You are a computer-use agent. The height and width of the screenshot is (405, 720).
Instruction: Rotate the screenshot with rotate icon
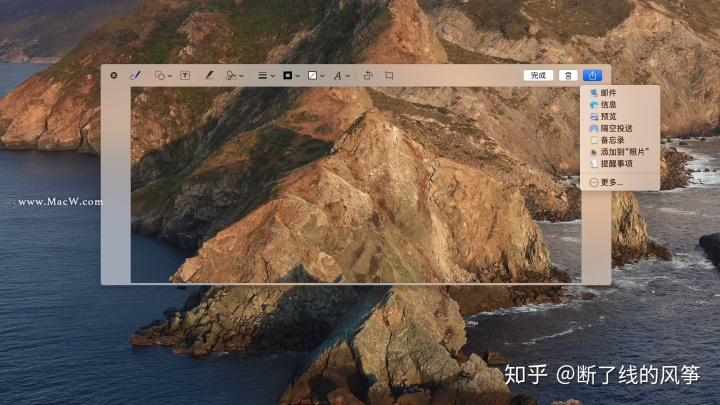tap(368, 75)
